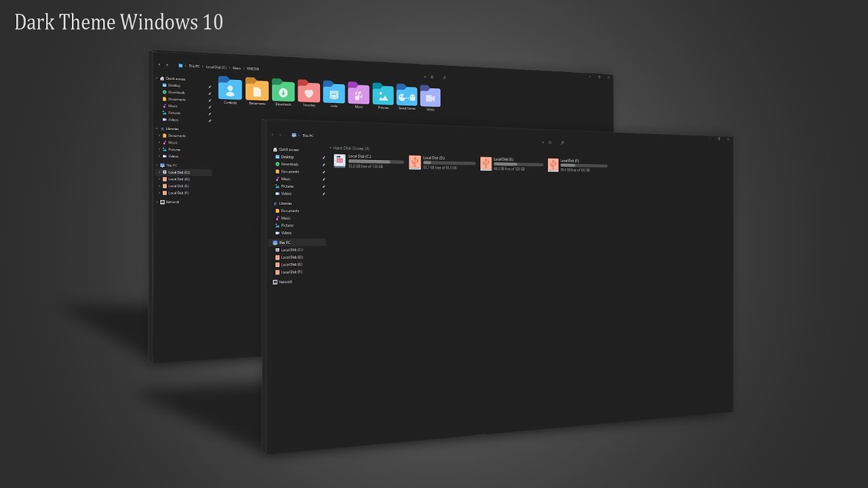Click the pin icon beside Music in the back window's Quick access

coord(210,107)
